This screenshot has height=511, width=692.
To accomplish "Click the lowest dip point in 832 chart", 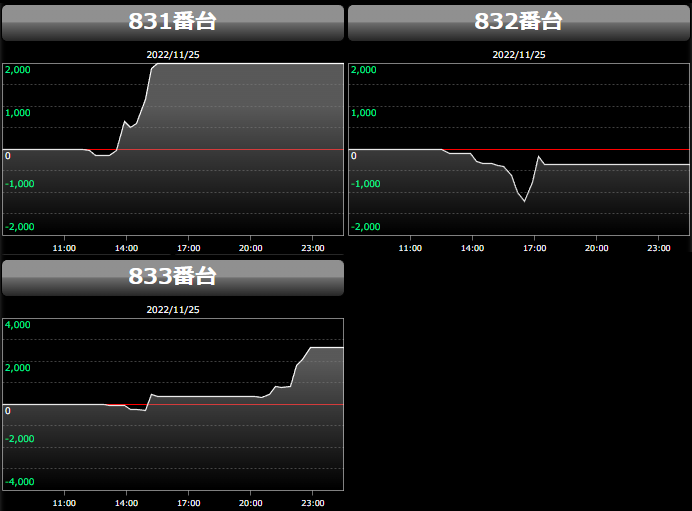I will click(x=525, y=201).
